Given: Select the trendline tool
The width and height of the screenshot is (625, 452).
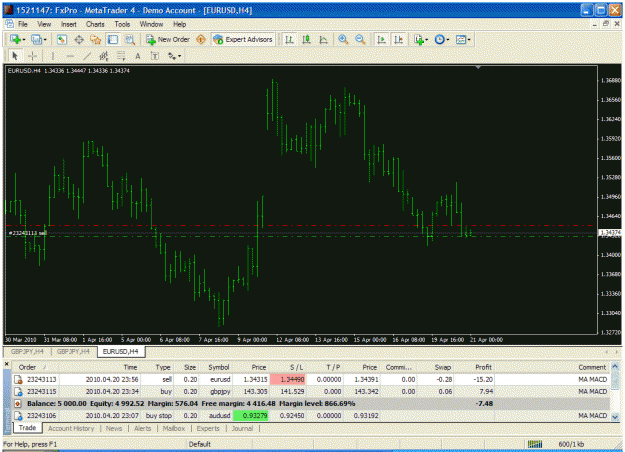Looking at the screenshot, I should (87, 56).
